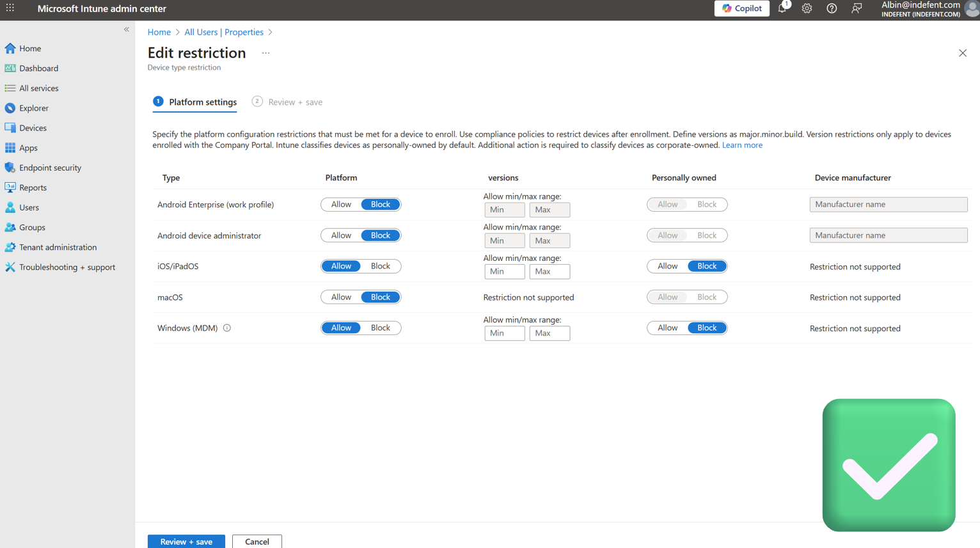Click the Groups people icon
The image size is (980, 548).
point(10,227)
